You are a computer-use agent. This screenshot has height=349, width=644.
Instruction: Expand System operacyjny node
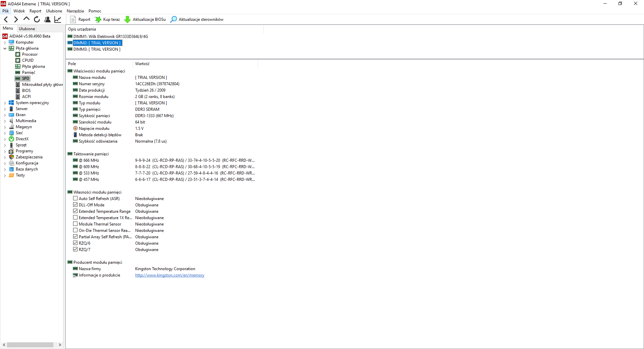[5, 103]
